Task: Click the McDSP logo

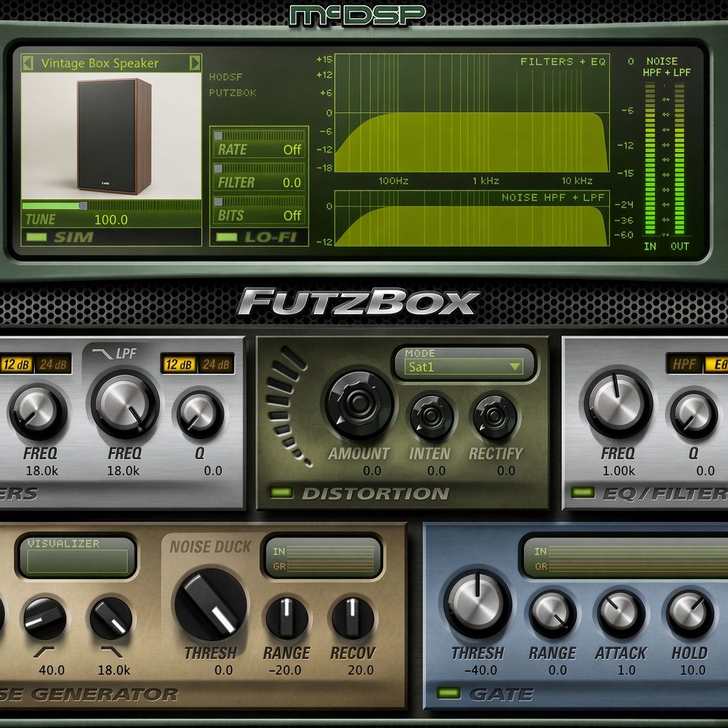Action: click(x=357, y=16)
